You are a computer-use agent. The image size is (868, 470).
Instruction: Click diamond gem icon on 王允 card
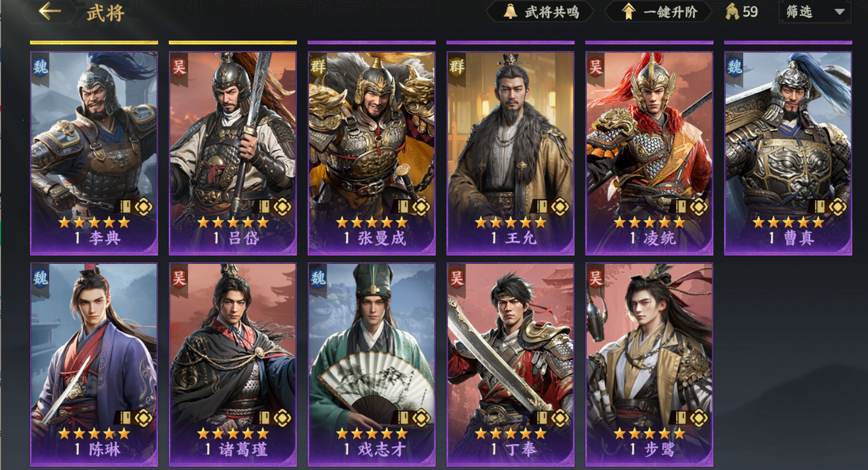[x=560, y=206]
